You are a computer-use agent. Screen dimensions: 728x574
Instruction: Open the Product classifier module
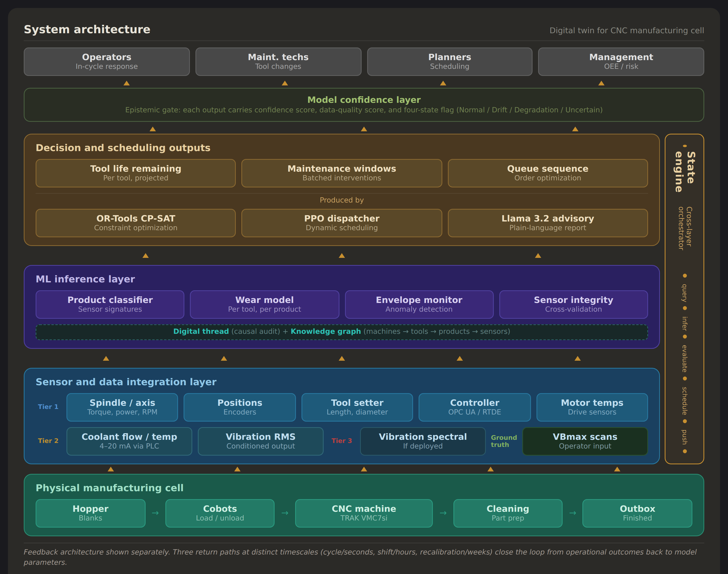(109, 304)
